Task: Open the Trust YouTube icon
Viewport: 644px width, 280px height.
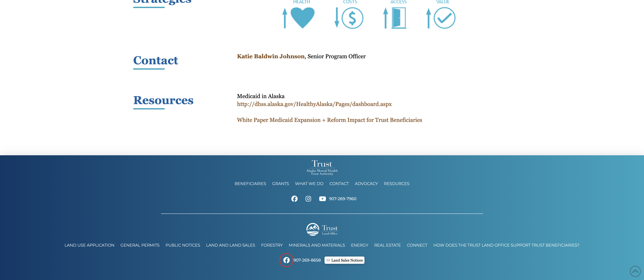Action: [322, 199]
